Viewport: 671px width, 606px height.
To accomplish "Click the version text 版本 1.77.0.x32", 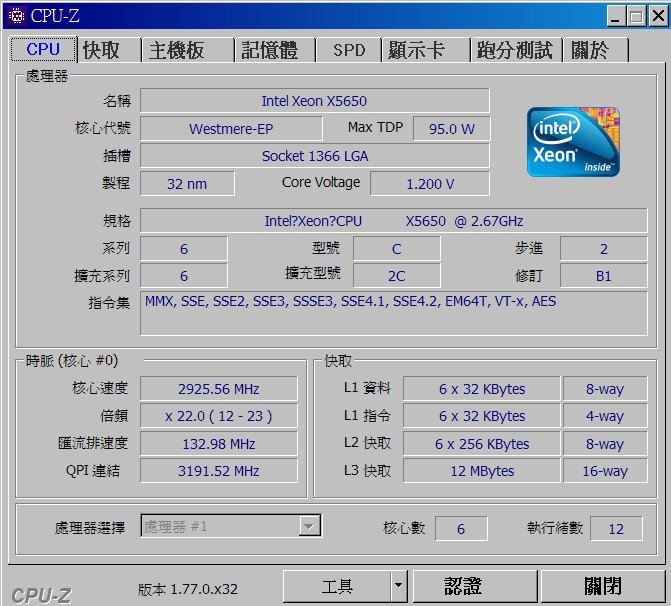I will pyautogui.click(x=187, y=589).
